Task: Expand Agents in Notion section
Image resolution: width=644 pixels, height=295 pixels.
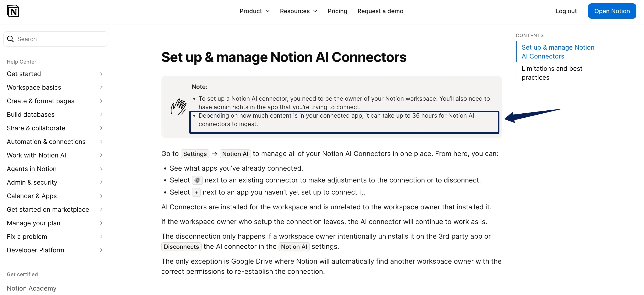Action: coord(55,169)
